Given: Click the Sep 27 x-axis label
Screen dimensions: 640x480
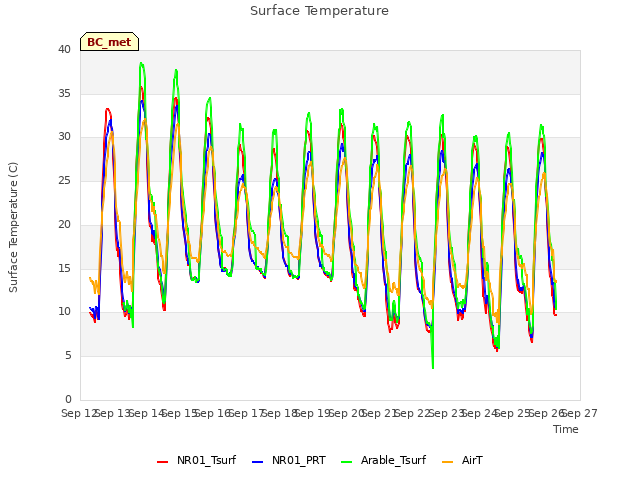Looking at the screenshot, I should pos(580,413).
